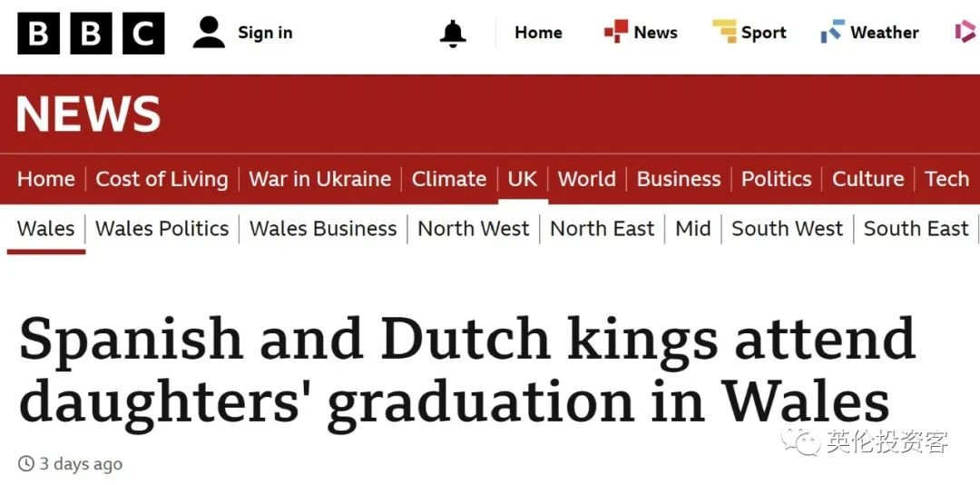Open the War in Ukraine section

(319, 179)
